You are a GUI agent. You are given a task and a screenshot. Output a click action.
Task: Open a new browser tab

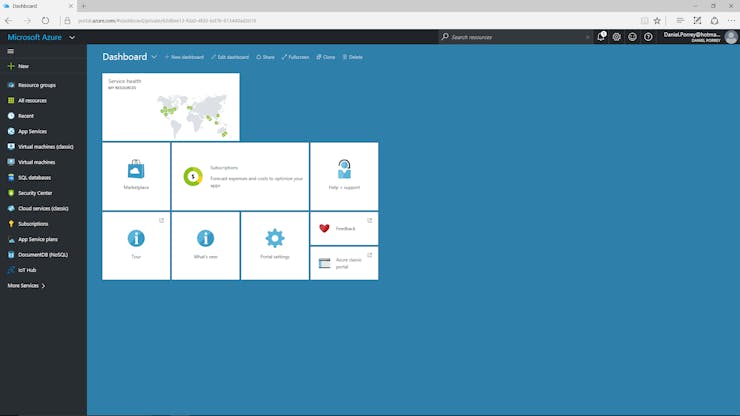coord(84,6)
